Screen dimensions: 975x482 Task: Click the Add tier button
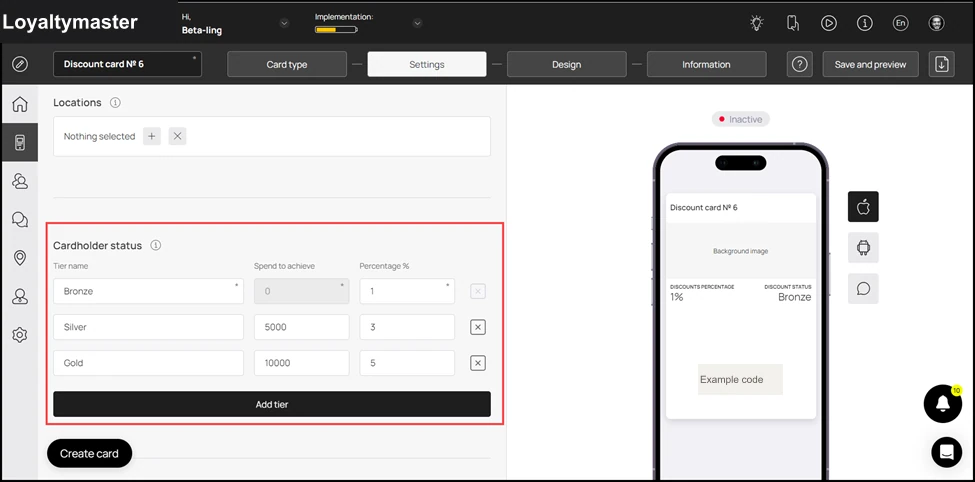click(x=272, y=404)
